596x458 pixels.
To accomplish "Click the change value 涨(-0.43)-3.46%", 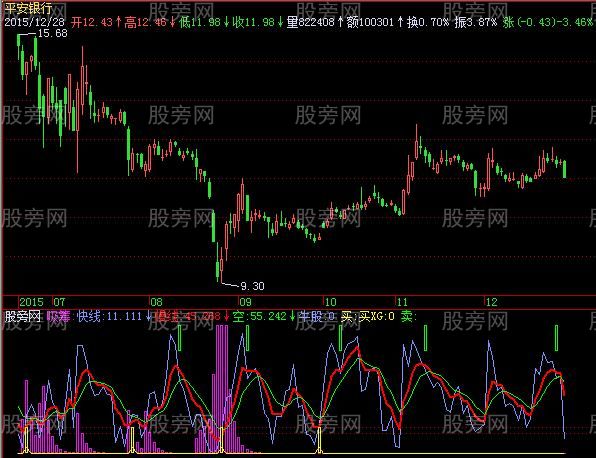I will 548,22.
